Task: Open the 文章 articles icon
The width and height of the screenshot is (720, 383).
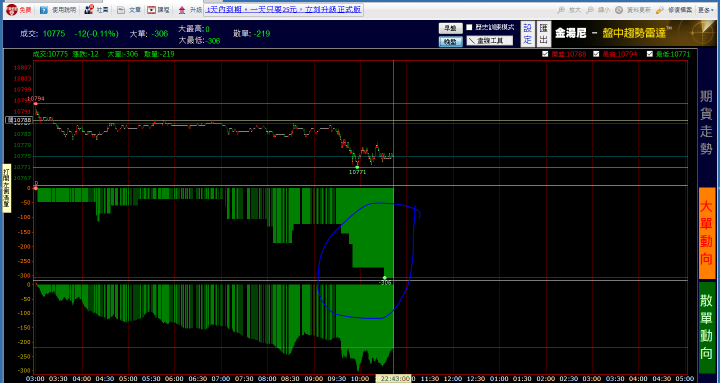Action: click(x=121, y=10)
